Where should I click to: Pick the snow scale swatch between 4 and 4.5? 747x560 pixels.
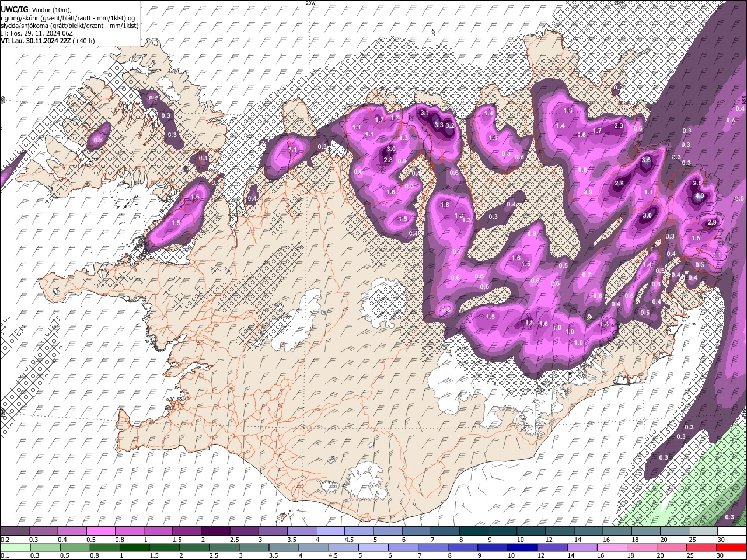click(329, 531)
